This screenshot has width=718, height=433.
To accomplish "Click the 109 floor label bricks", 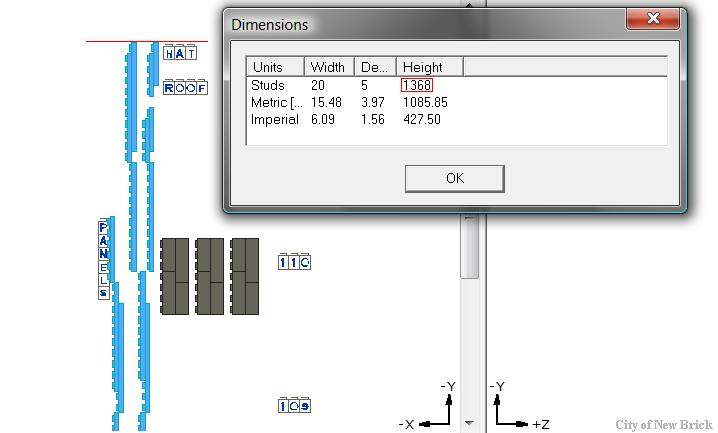I will tap(294, 406).
